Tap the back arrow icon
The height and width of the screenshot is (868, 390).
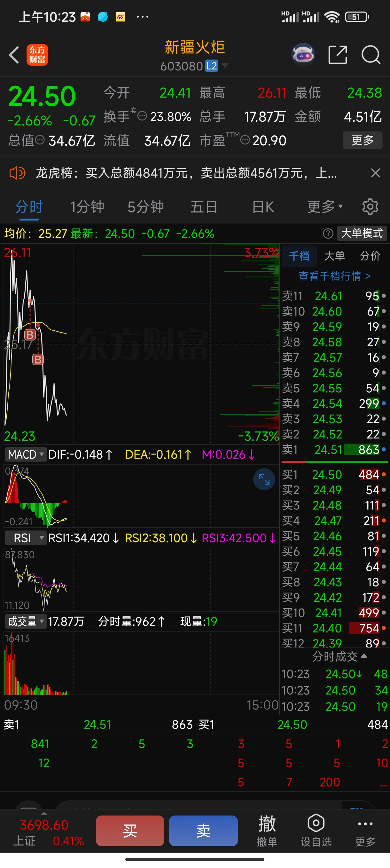[14, 55]
